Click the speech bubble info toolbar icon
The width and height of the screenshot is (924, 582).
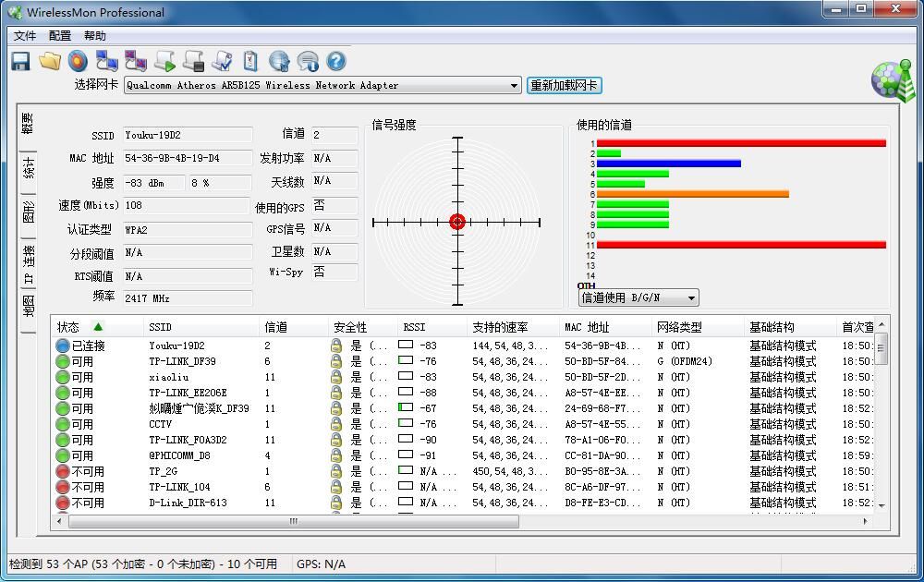pos(308,61)
